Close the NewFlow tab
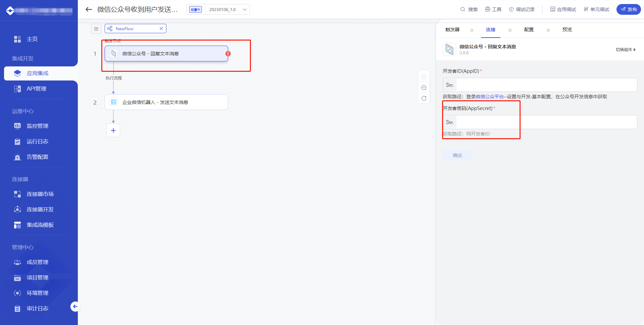 pos(161,29)
